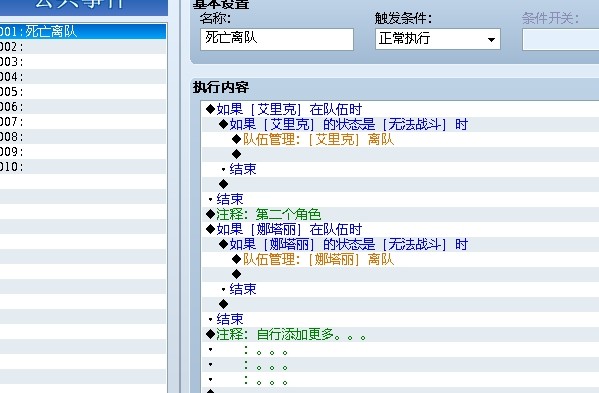This screenshot has width=599, height=393.
Task: Select 结束 line directly above 注释: 第二个角色
Action: [400, 199]
